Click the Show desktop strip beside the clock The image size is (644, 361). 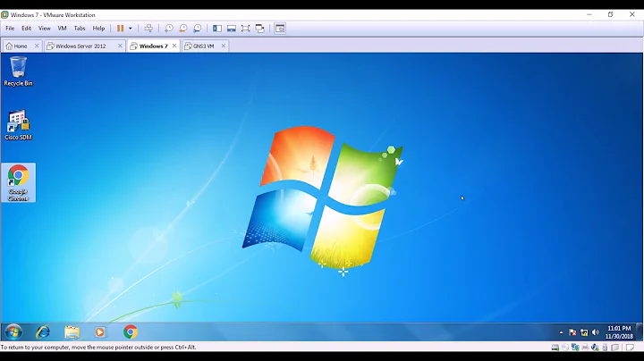point(639,332)
